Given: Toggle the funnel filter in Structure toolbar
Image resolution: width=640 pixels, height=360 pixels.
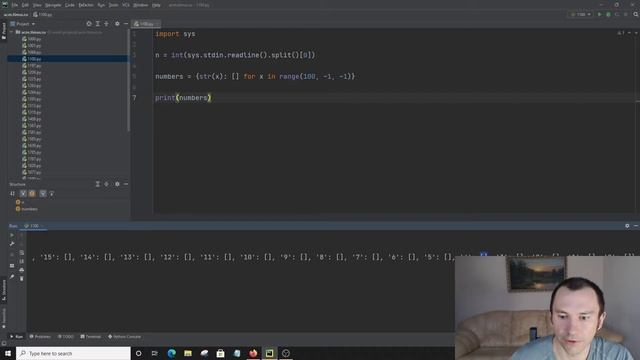Looking at the screenshot, I should click(x=42, y=193).
